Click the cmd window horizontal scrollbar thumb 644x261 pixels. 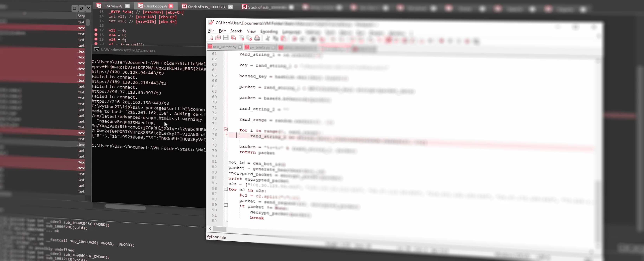[x=126, y=207]
